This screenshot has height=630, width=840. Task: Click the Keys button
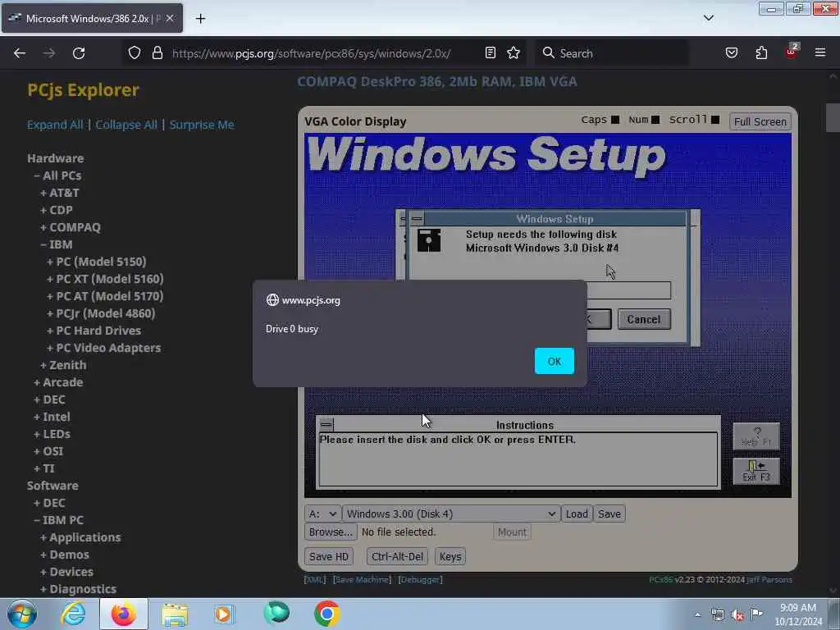(450, 557)
